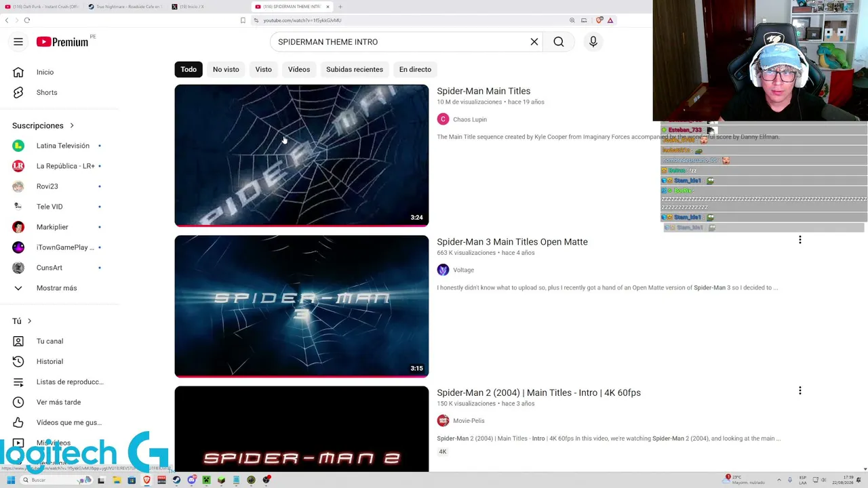
Task: Visit the Movie-Pelis channel name
Action: pos(469,421)
